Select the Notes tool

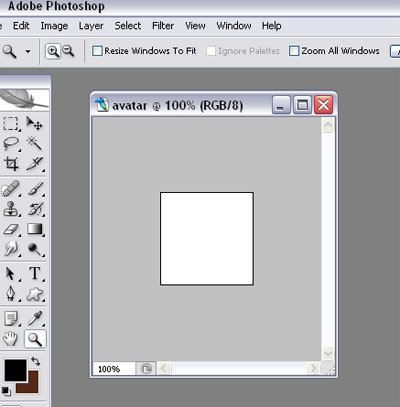11,319
